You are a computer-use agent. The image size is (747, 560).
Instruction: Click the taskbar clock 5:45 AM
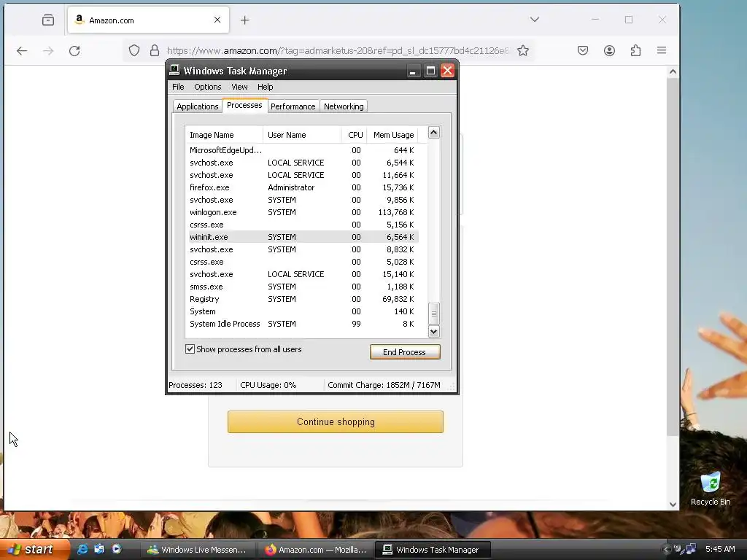pos(720,549)
